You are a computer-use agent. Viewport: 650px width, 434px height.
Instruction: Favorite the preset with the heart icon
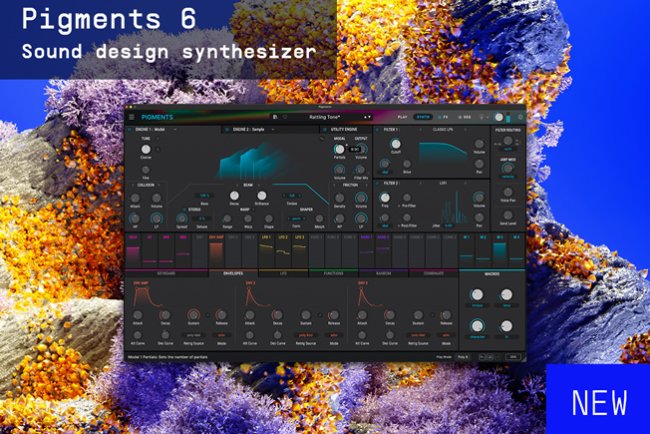tap(285, 117)
